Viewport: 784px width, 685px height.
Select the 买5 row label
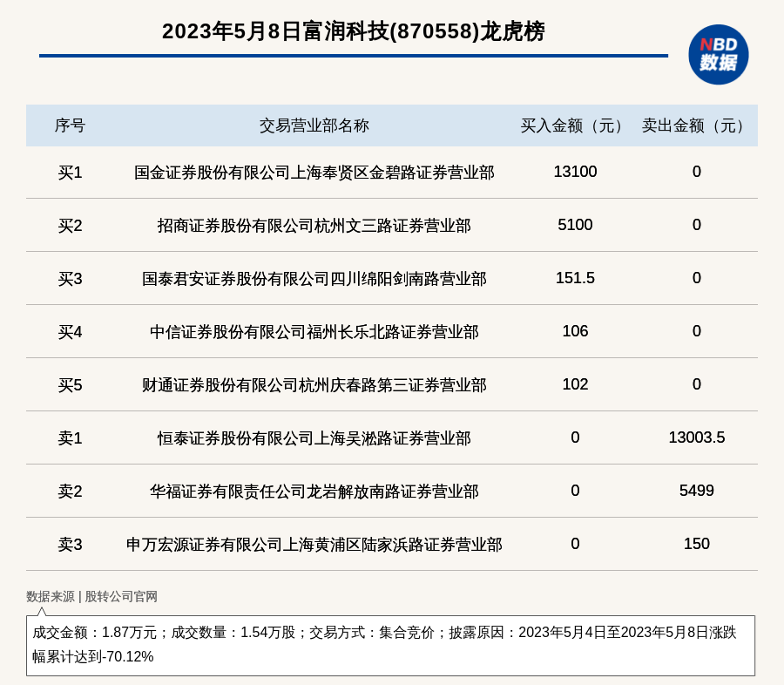tap(70, 385)
